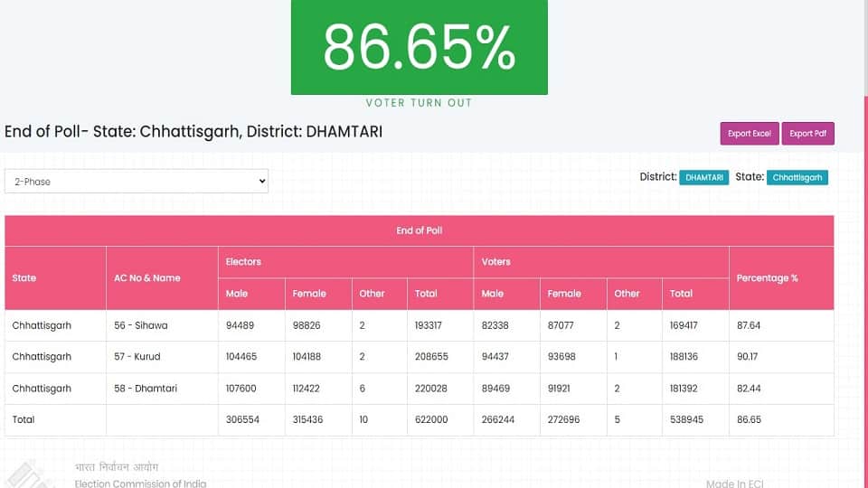Select the 58 - Dhamtari cell

pyautogui.click(x=162, y=389)
